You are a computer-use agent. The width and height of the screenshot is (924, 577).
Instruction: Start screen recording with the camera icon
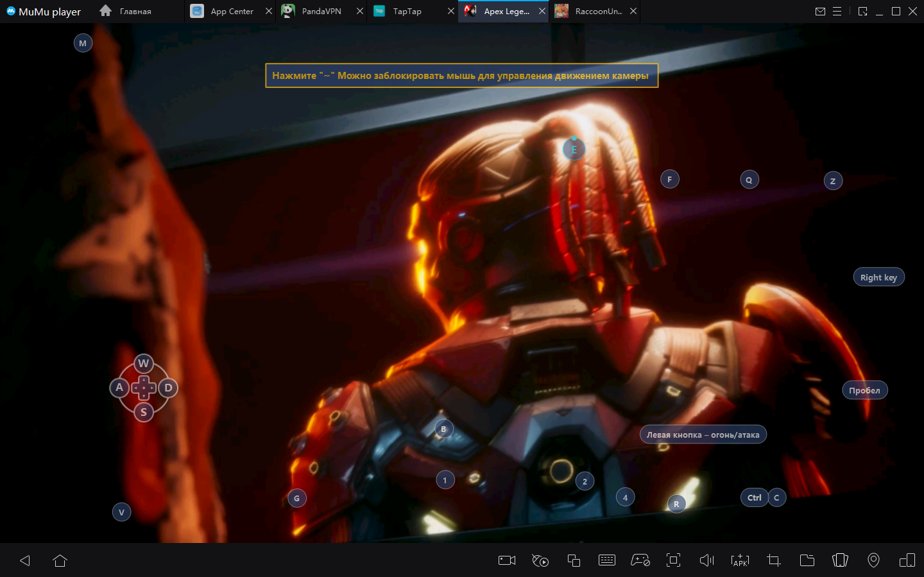[x=507, y=560]
